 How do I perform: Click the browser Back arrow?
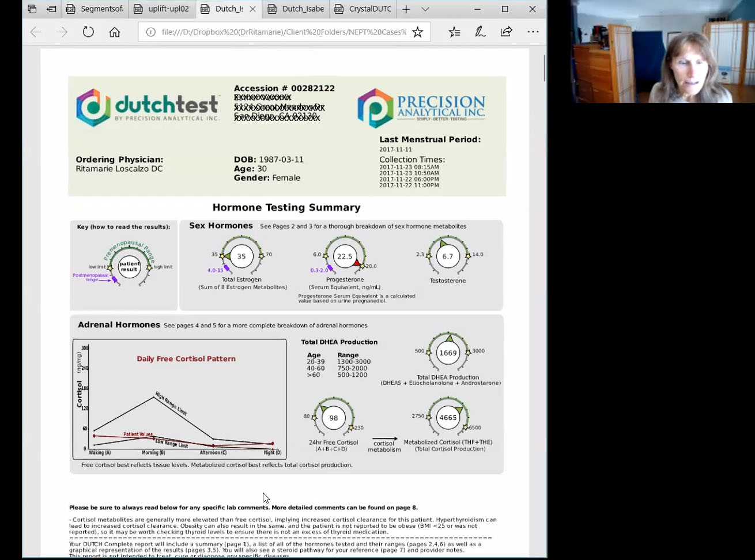tap(36, 32)
